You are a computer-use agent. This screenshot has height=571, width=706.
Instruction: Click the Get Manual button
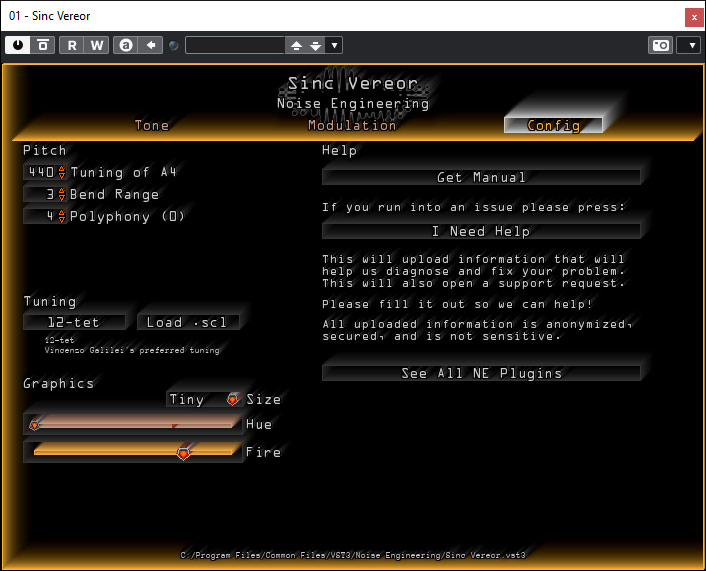pos(481,177)
